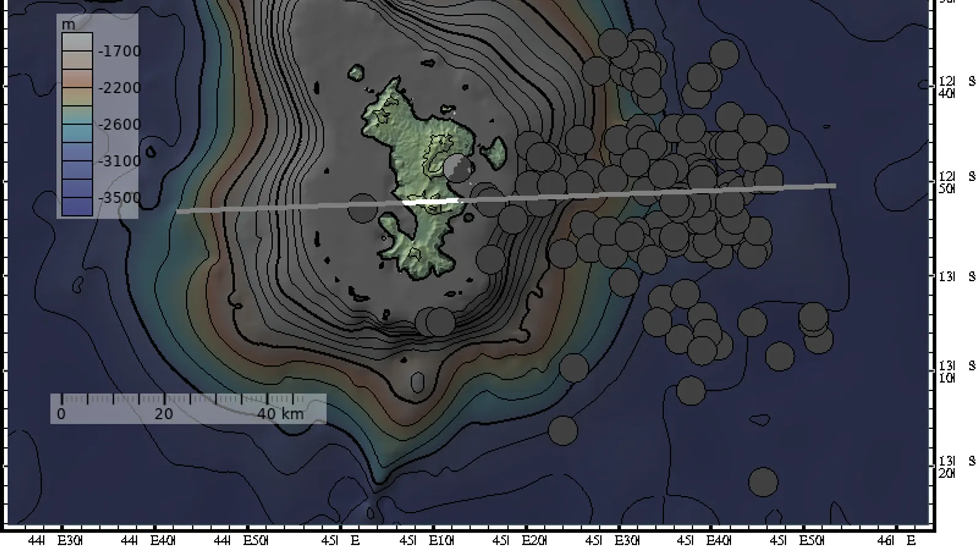
Task: Click the 13 S 20 latitude axis label
Action: tap(957, 467)
